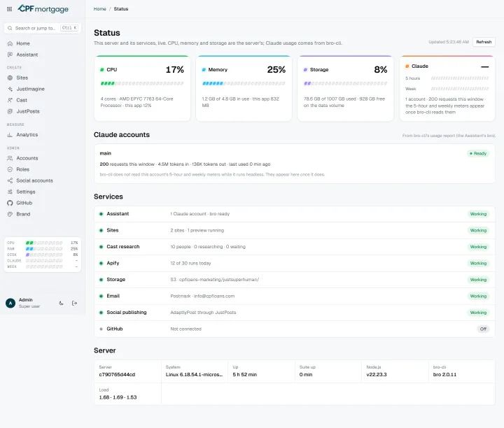Click the Claude Week meter

[x=460, y=89]
